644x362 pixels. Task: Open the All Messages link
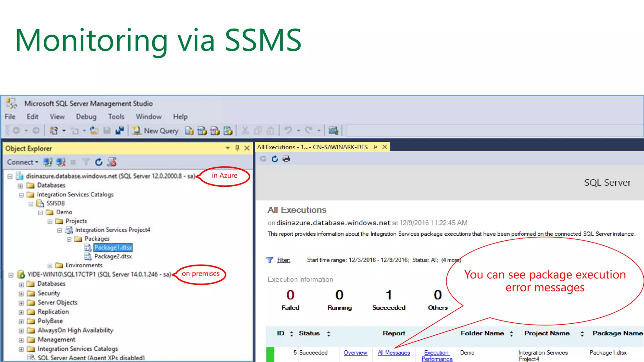(x=394, y=353)
